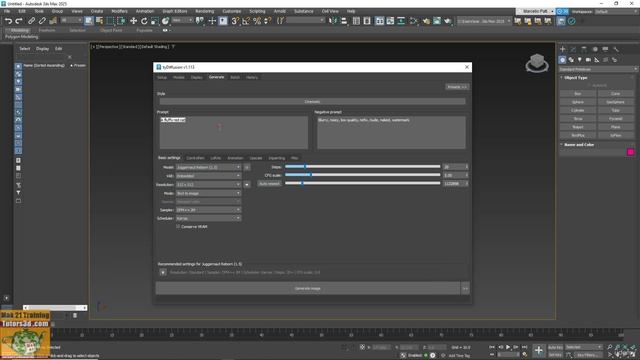Open the Resolution dropdown in tyDiffusion
The height and width of the screenshot is (360, 640).
coord(209,184)
